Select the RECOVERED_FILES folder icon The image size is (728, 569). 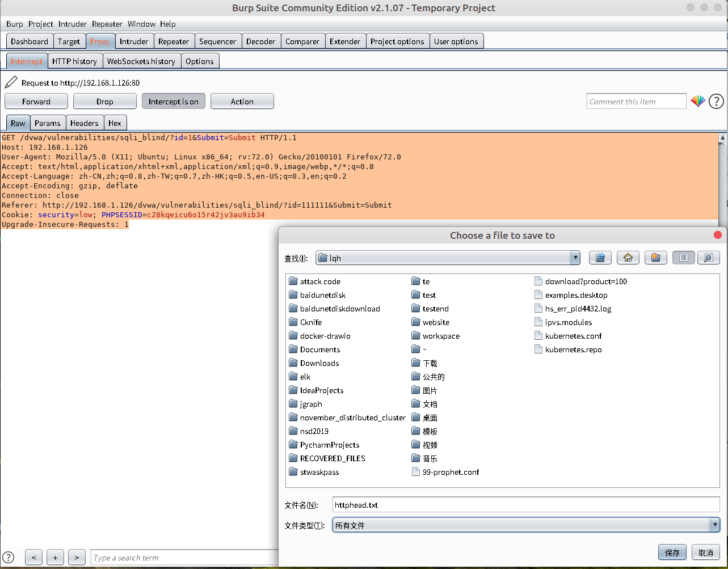[x=293, y=458]
